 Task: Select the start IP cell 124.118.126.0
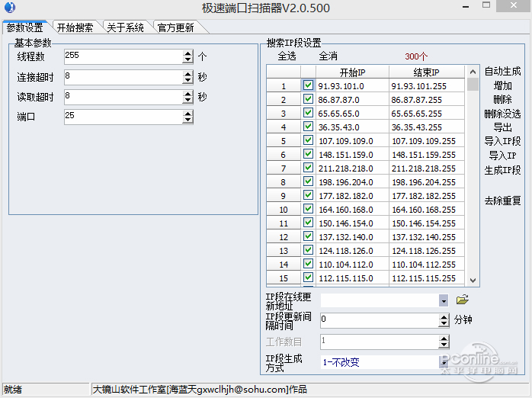(353, 251)
